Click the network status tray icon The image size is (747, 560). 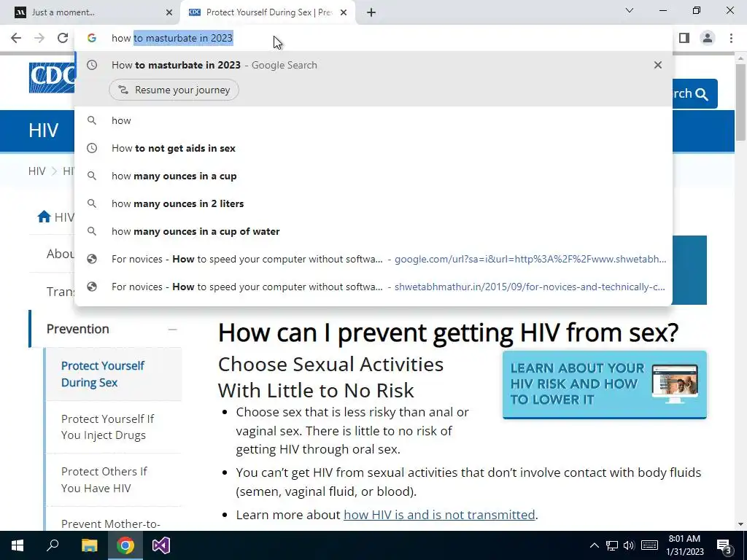pos(612,545)
